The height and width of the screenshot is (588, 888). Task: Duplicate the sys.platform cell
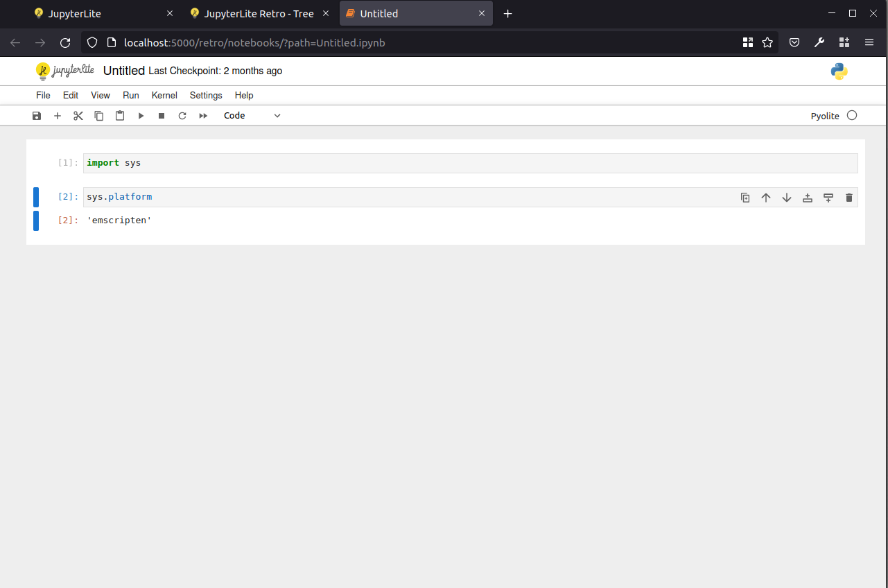[745, 198]
